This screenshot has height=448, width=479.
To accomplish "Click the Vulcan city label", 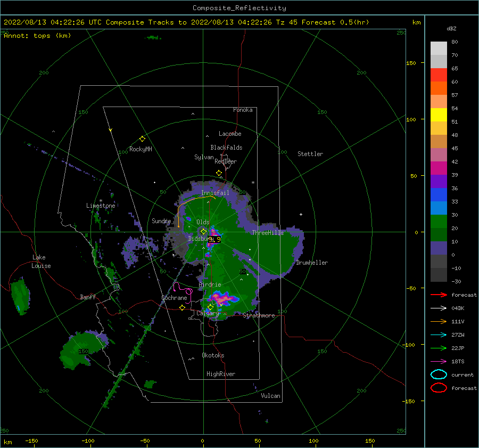I will click(x=271, y=396).
